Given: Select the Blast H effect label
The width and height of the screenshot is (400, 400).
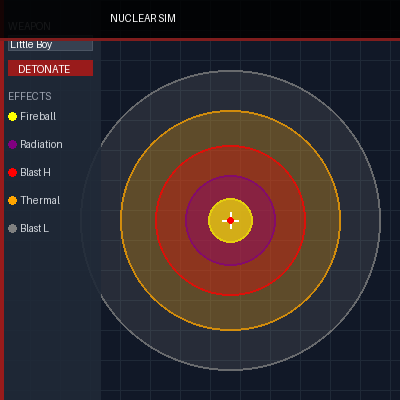Looking at the screenshot, I should pos(35,172).
